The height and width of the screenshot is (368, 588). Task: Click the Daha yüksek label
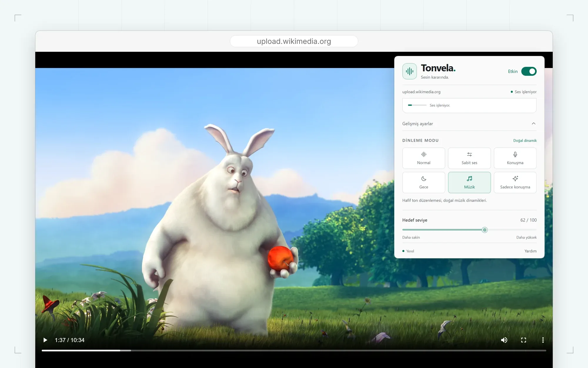point(526,237)
